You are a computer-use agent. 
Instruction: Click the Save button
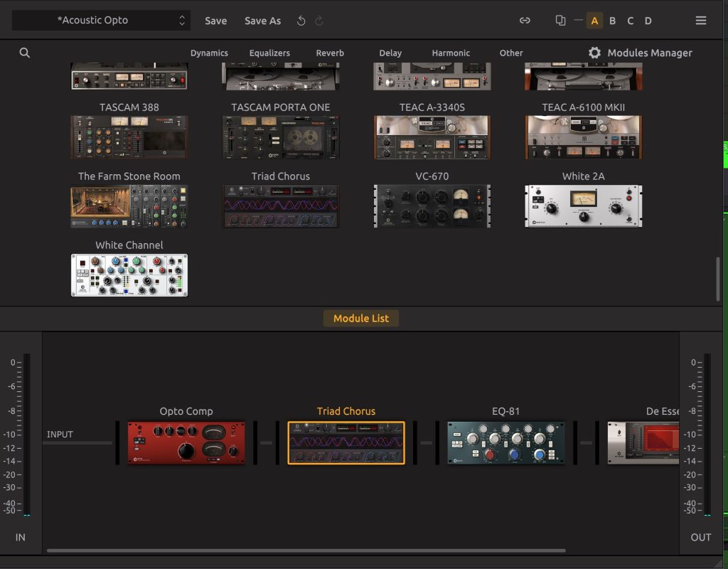215,21
